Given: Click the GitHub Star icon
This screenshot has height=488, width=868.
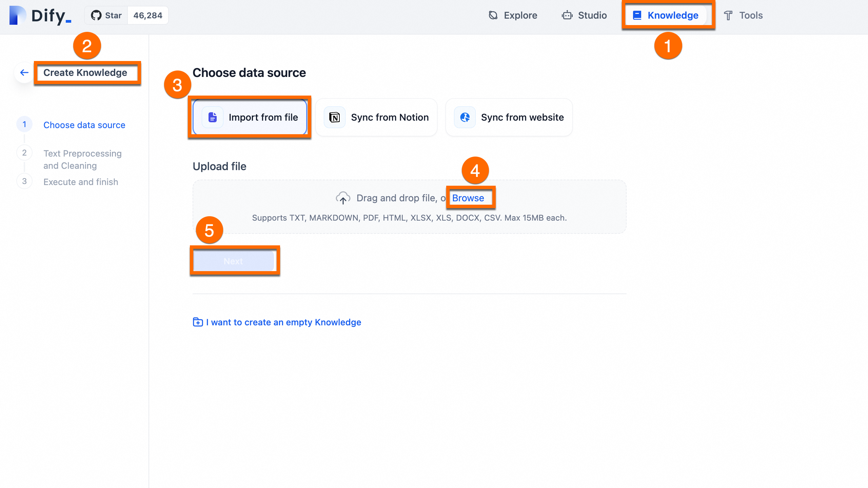Looking at the screenshot, I should [x=96, y=15].
